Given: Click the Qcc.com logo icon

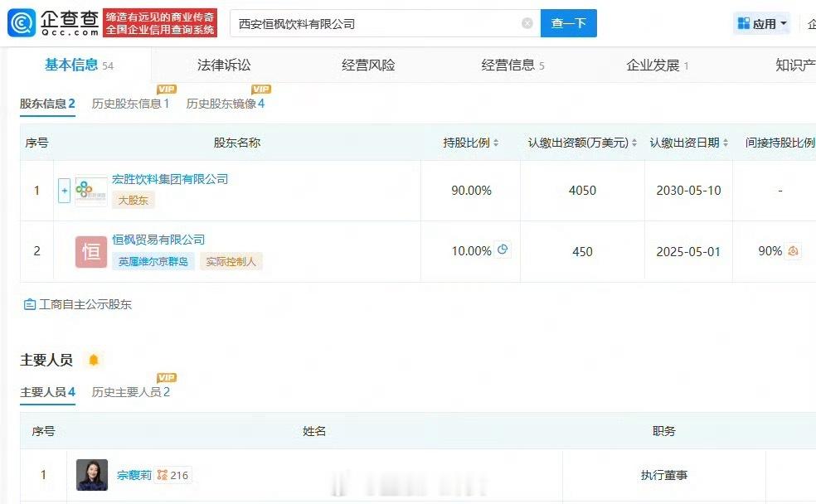Looking at the screenshot, I should click(22, 23).
